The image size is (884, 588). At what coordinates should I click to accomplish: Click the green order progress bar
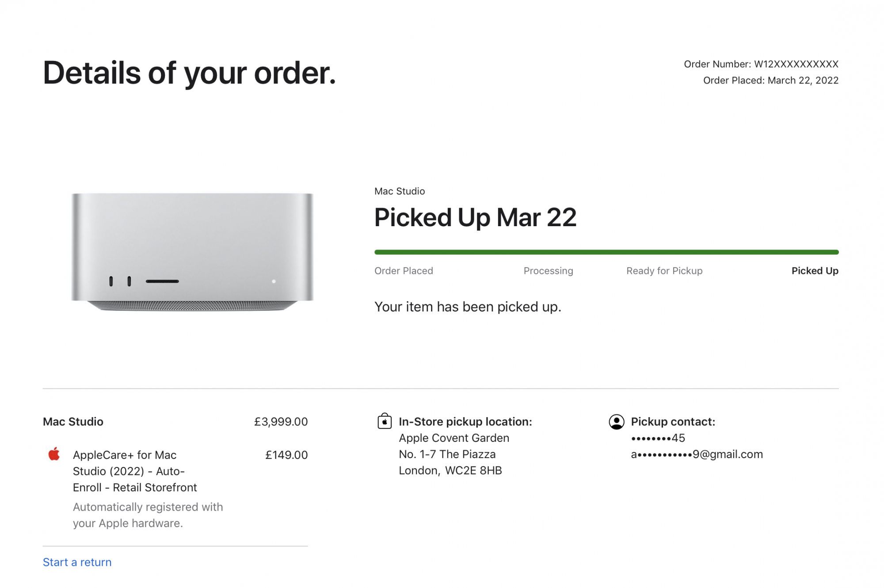point(606,252)
